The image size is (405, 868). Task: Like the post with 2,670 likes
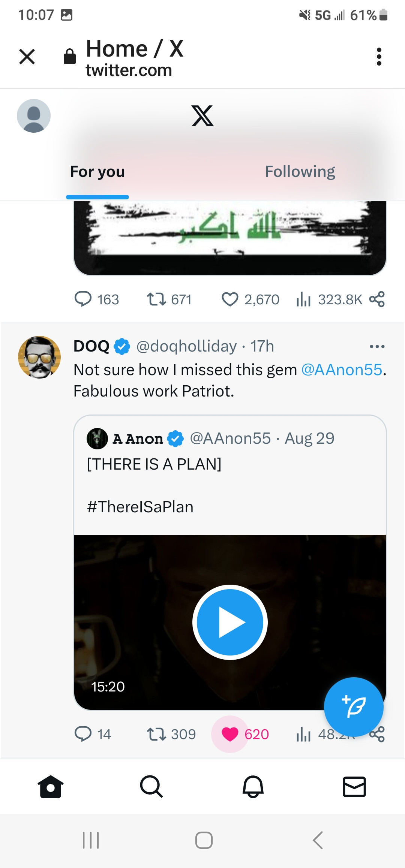click(230, 299)
